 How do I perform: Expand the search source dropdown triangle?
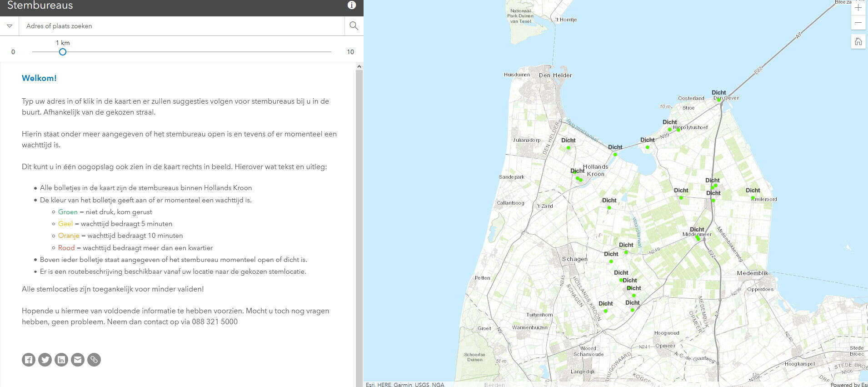10,26
